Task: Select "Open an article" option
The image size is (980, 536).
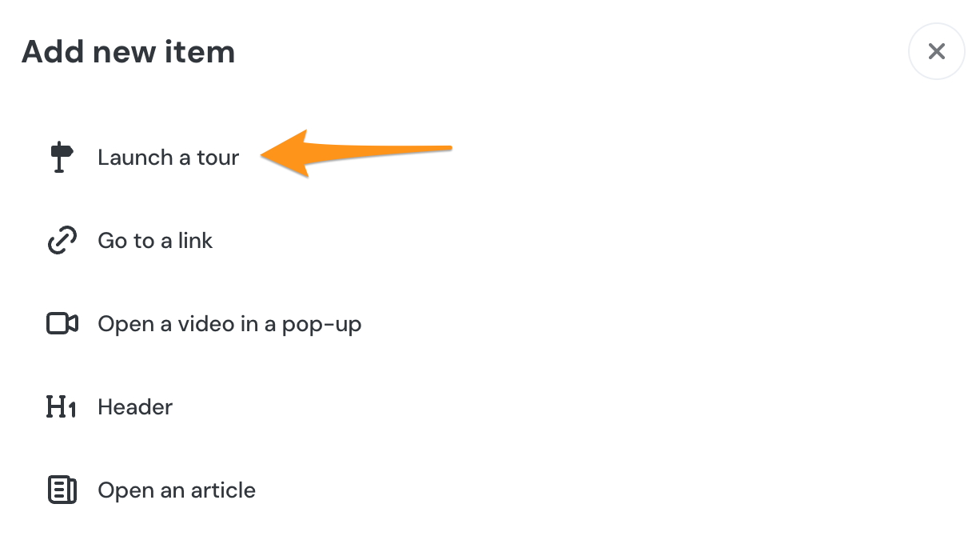Action: pos(177,490)
